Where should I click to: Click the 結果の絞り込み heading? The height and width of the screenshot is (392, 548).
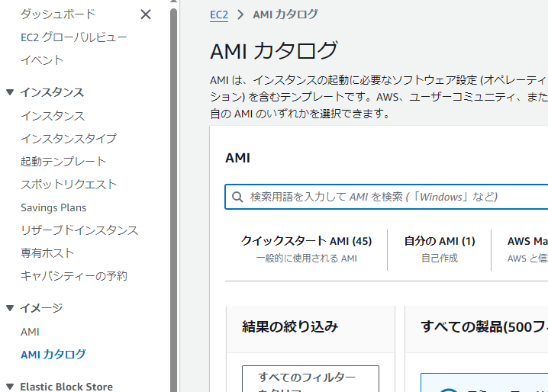click(290, 326)
